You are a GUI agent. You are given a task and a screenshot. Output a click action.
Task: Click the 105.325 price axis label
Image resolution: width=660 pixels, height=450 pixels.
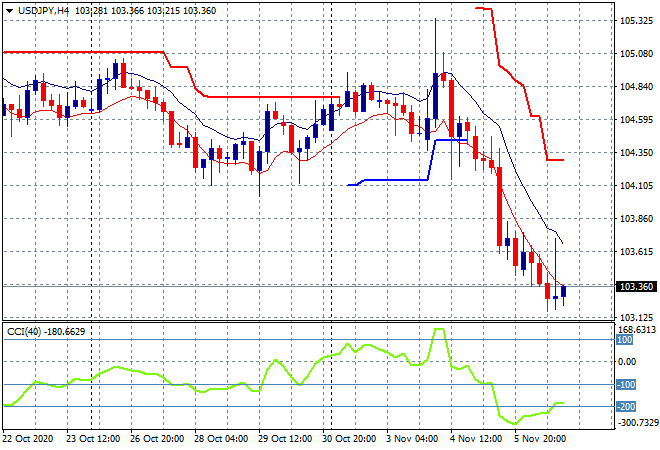click(x=636, y=20)
